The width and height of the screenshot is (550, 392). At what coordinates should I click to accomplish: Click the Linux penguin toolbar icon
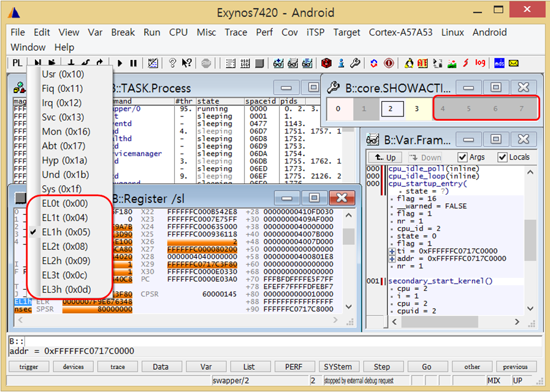tap(409, 63)
